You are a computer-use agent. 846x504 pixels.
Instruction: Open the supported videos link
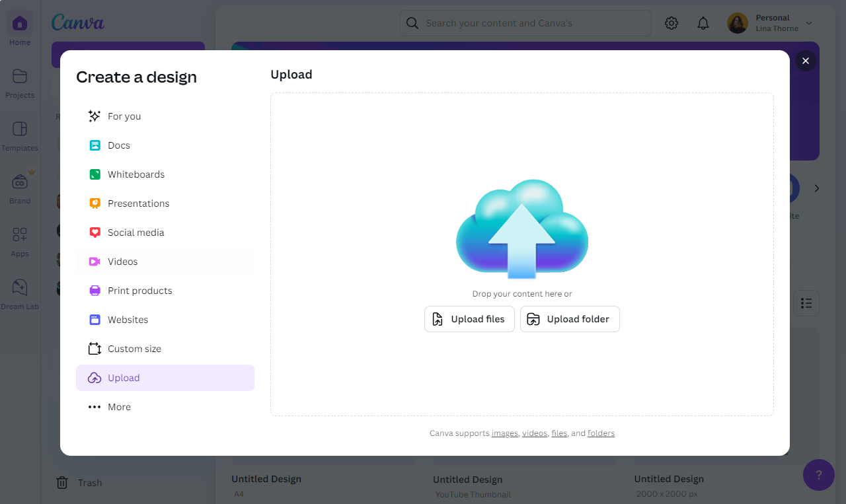535,433
